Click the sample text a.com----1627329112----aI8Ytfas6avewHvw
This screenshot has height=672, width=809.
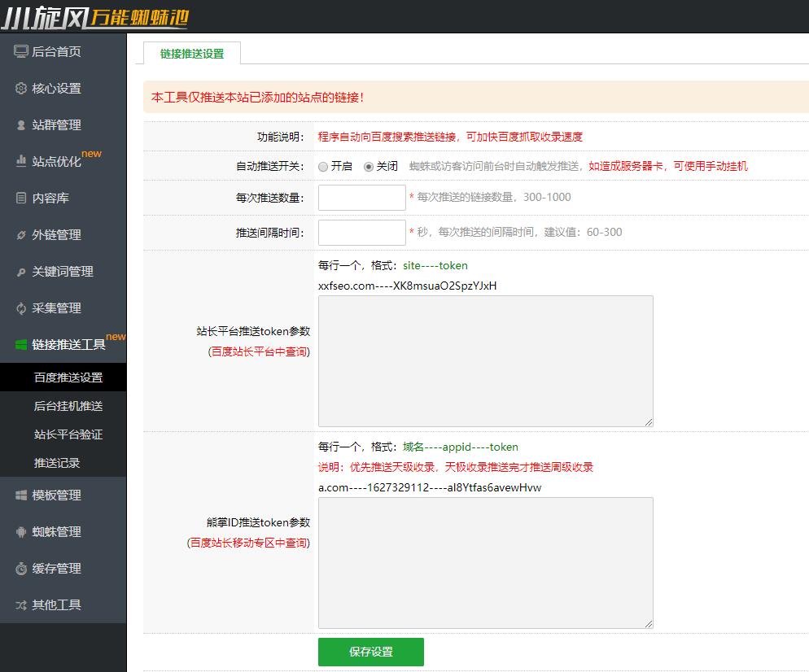tap(430, 487)
